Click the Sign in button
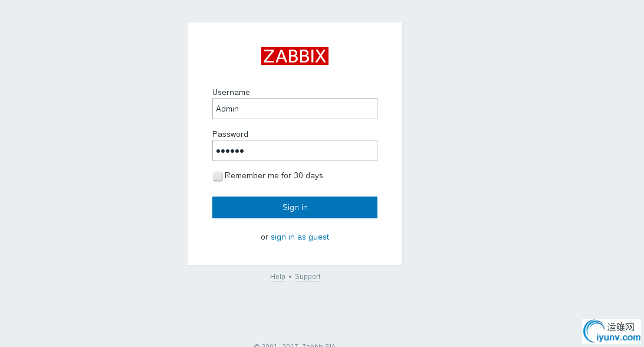Viewport: 644px width, 347px height. 294,207
